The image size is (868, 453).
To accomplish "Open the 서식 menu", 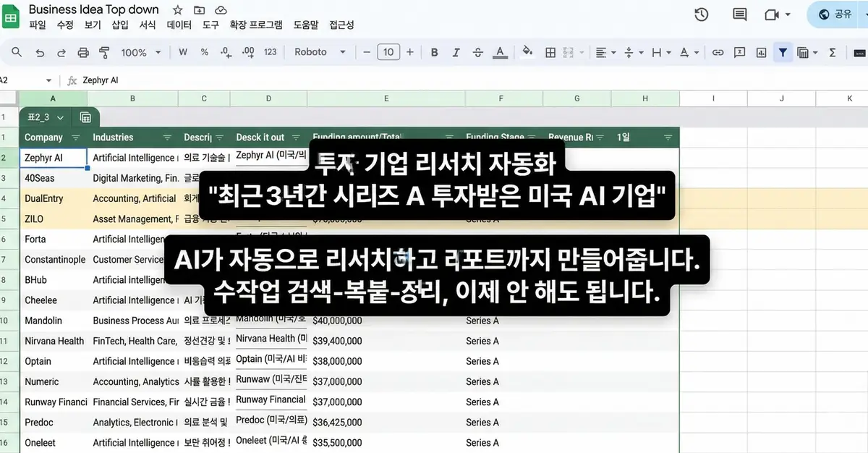I will point(148,25).
